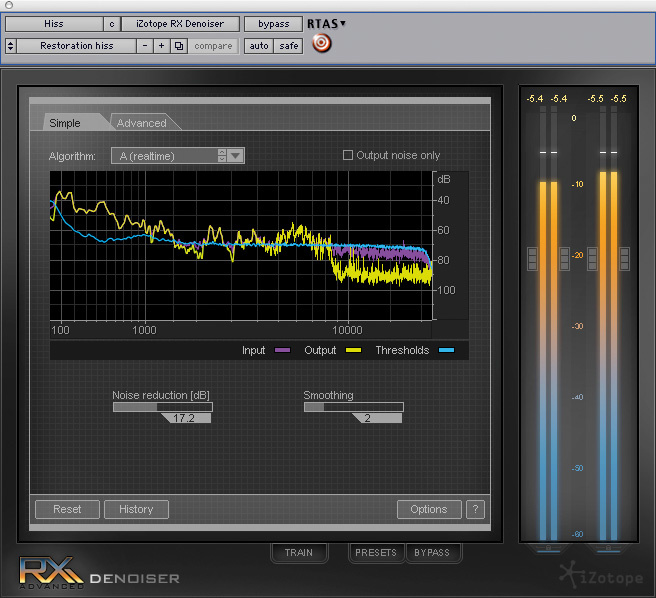Click the Smoothing value field 2
Image resolution: width=656 pixels, height=598 pixels.
(x=377, y=418)
